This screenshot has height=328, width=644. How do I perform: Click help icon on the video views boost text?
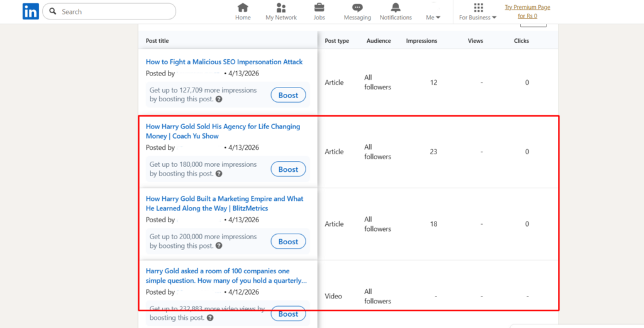click(210, 318)
